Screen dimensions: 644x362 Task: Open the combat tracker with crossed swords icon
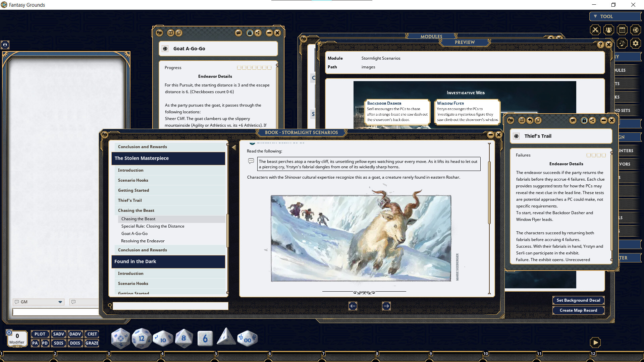click(595, 30)
